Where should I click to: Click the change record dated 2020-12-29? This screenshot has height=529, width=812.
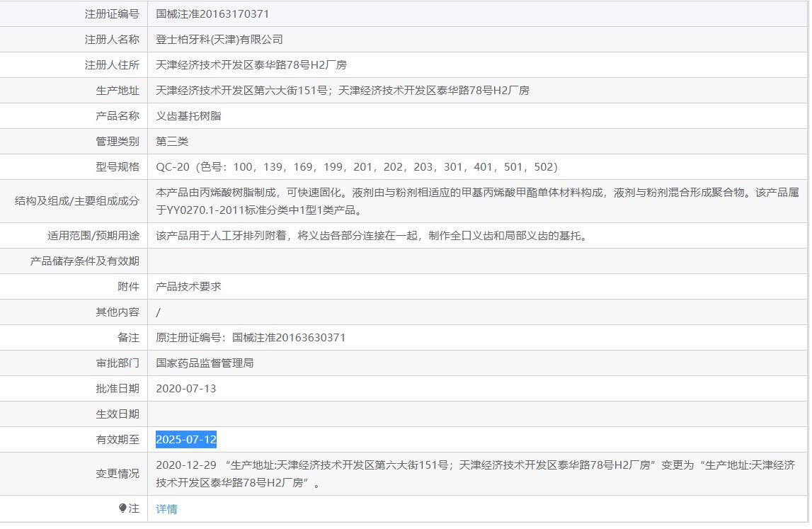(476, 474)
